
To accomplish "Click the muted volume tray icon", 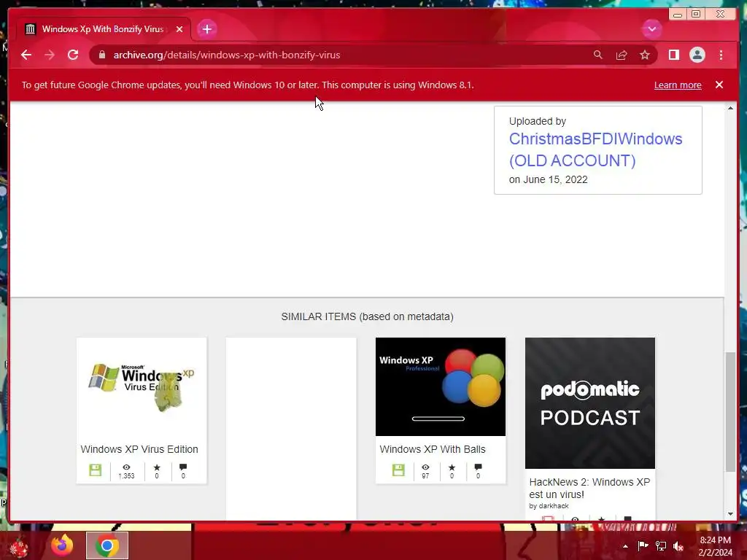I will point(678,546).
